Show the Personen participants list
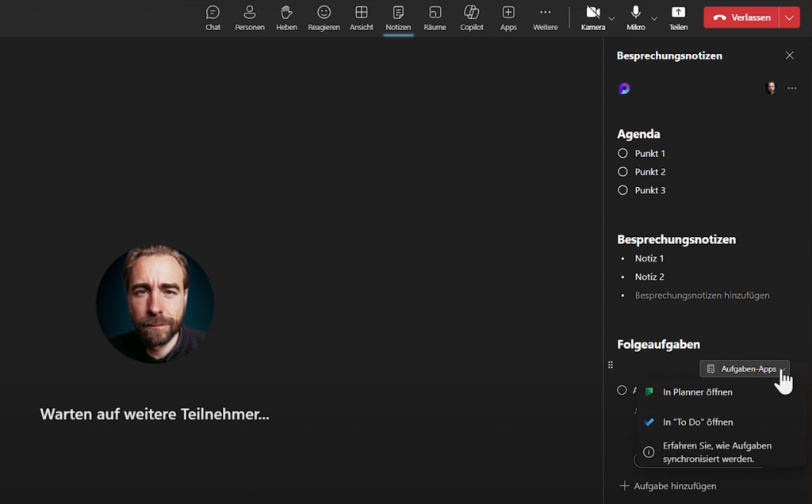This screenshot has height=504, width=812. (250, 17)
